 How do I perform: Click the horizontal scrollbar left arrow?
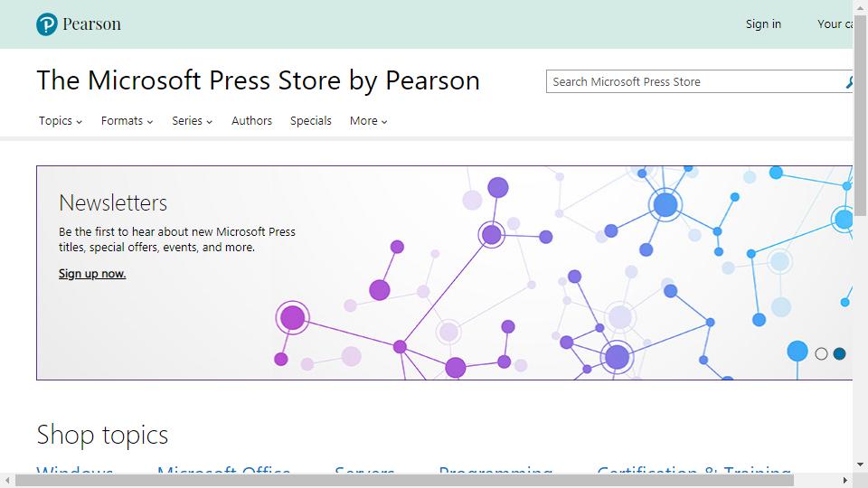click(6, 481)
